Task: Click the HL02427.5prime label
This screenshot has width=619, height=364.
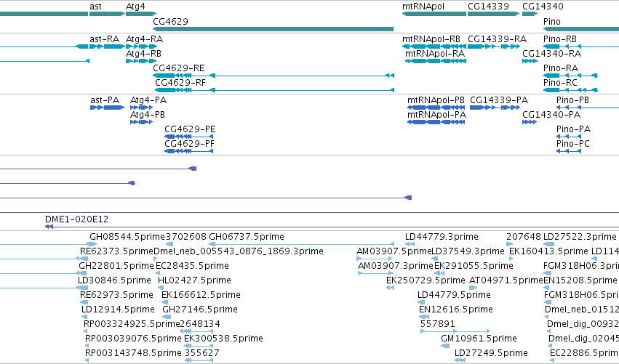Action: click(x=194, y=280)
